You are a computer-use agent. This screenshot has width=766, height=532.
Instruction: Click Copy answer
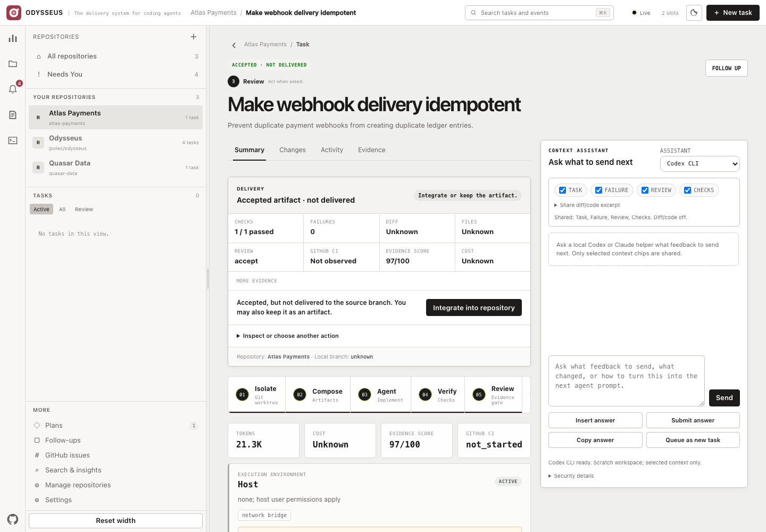point(595,440)
